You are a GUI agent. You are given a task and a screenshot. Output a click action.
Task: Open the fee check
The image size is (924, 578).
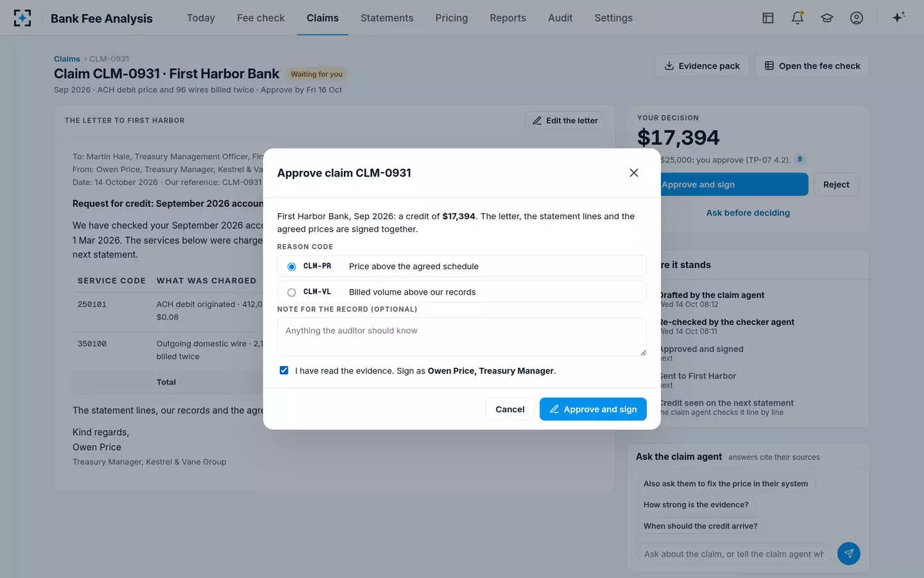(812, 66)
